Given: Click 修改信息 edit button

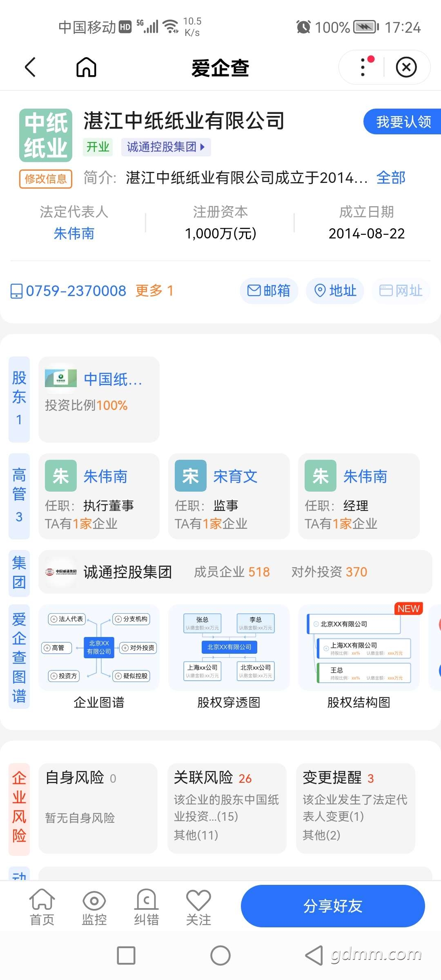Looking at the screenshot, I should click(46, 179).
